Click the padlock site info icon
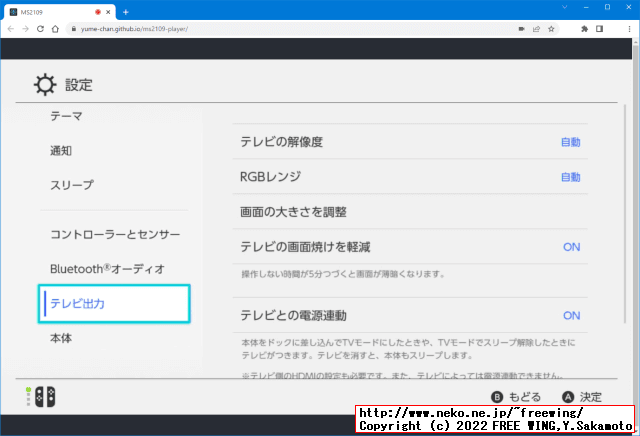Viewport: 640px width, 436px height. [73, 29]
